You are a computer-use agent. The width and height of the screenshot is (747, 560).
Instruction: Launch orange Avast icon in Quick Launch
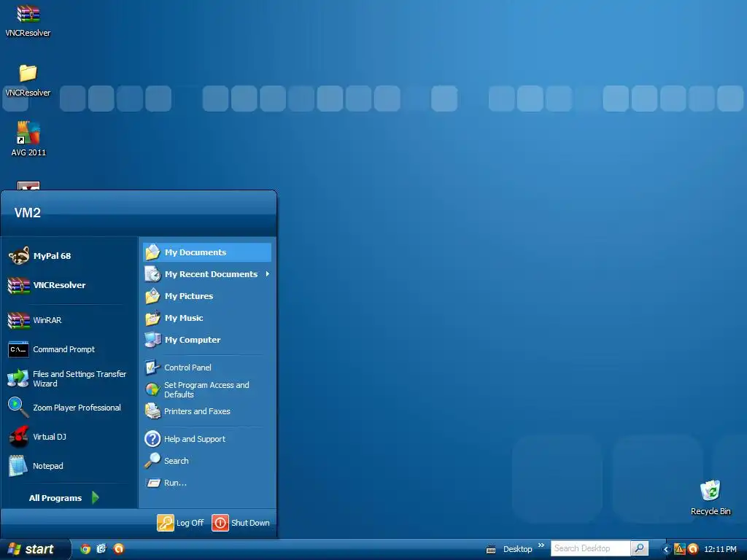coord(119,549)
